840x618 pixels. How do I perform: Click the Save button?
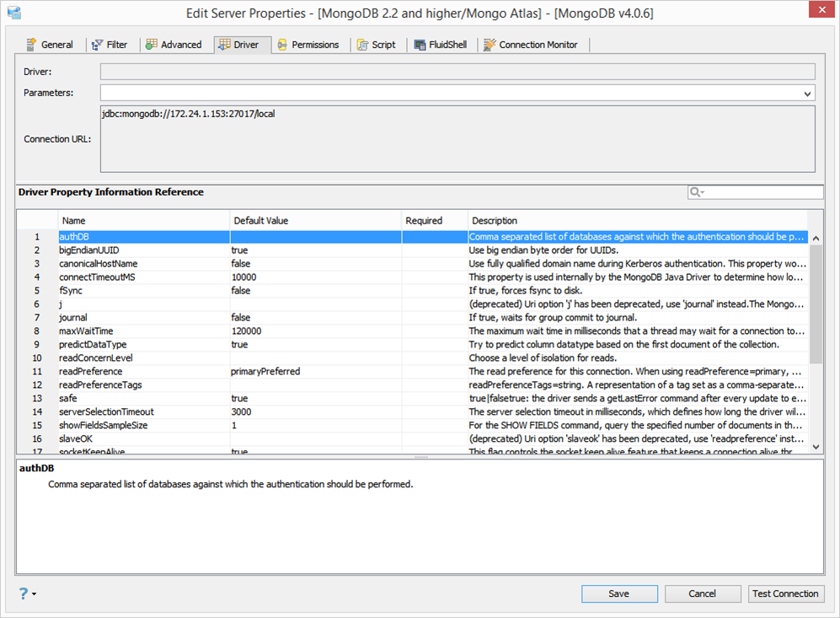(x=619, y=594)
